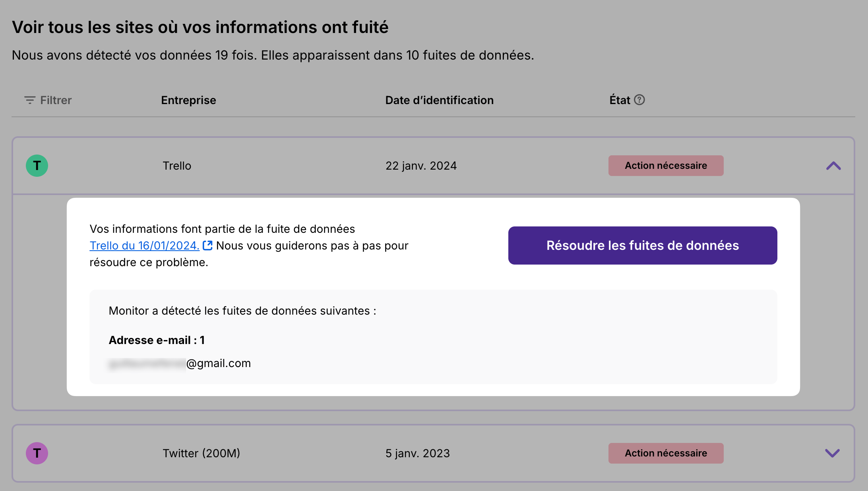Click external link icon beside Trello link
This screenshot has height=491, width=868.
click(x=207, y=246)
